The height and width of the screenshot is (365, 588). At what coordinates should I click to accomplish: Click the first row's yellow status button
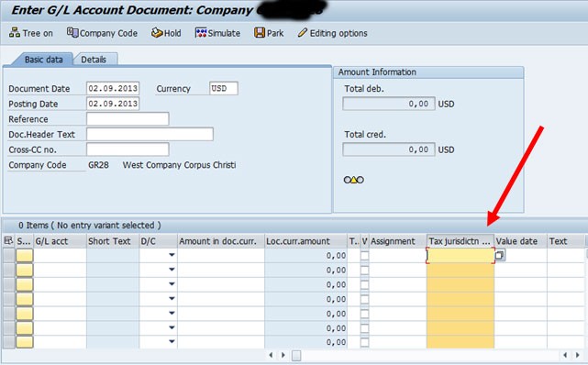coord(25,256)
